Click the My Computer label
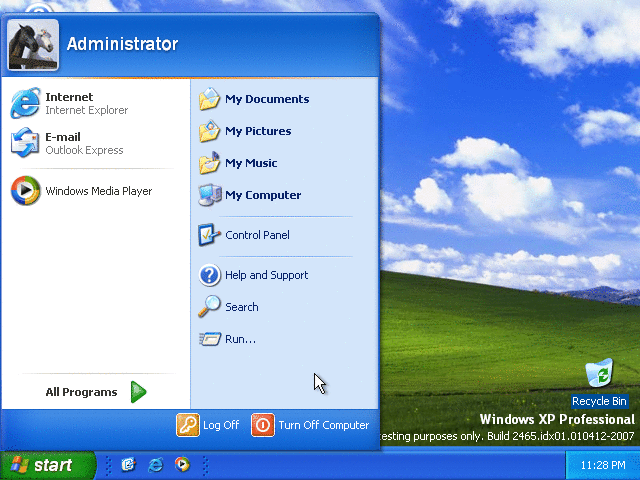Screen dimensions: 640x480 click(x=263, y=195)
